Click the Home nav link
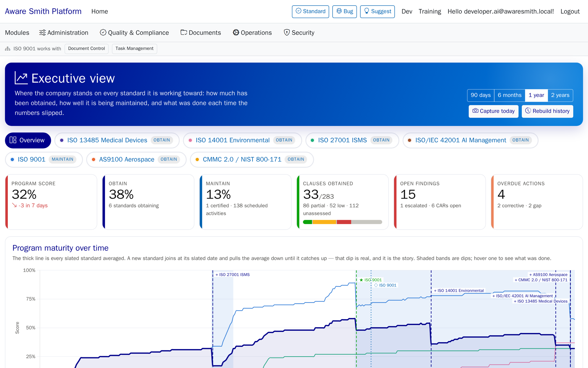Image resolution: width=588 pixels, height=368 pixels. tap(100, 11)
